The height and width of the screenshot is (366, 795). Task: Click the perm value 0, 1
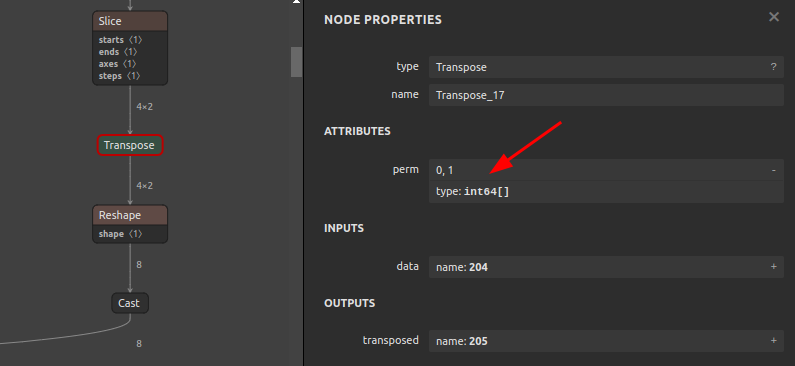coord(445,170)
